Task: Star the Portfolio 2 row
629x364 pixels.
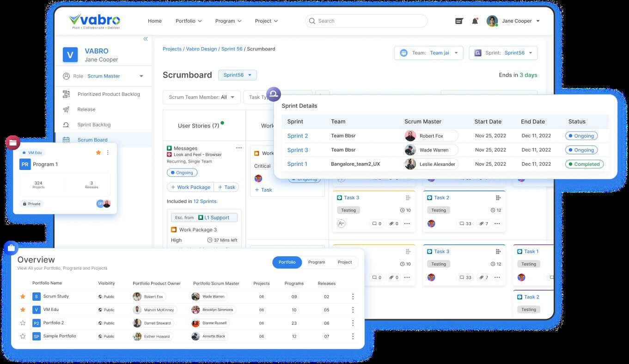Action: [23, 323]
